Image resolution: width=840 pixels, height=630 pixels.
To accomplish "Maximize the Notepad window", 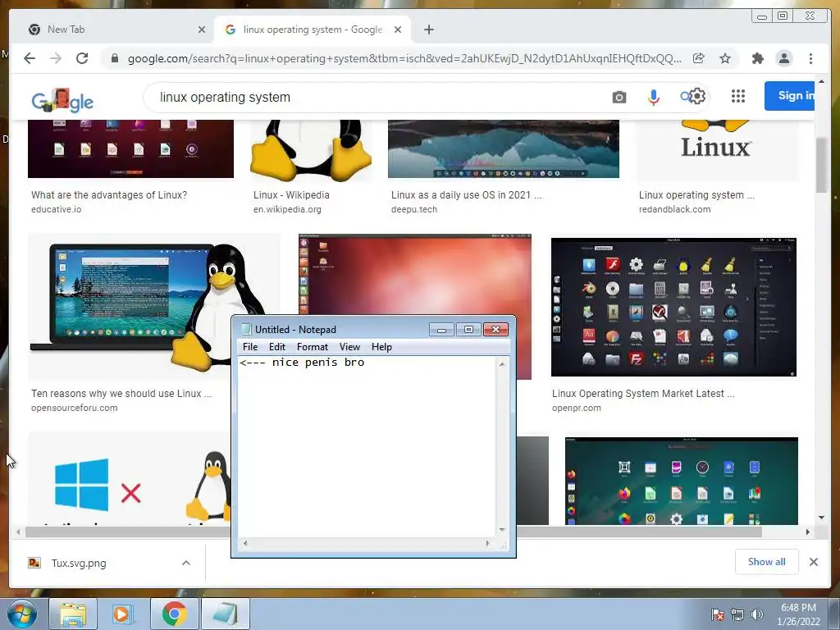I will coord(468,330).
